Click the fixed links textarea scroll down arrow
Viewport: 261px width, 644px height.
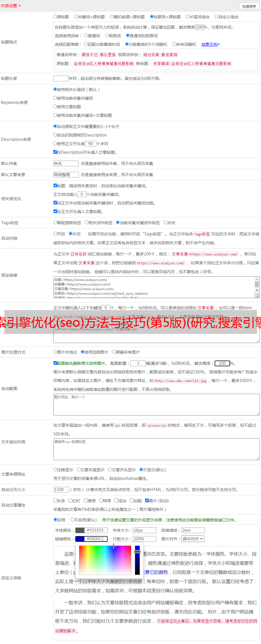[x=257, y=290]
